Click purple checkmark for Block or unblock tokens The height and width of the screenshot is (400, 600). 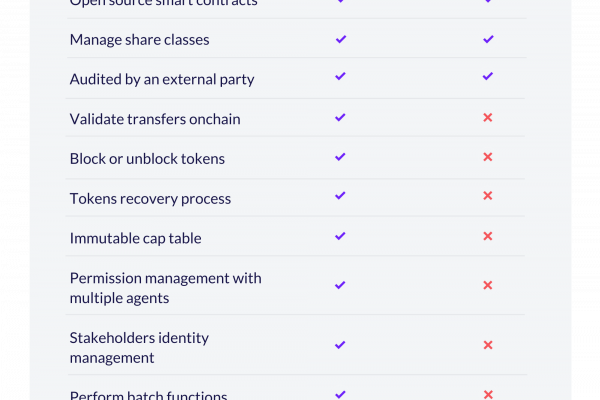pos(340,157)
